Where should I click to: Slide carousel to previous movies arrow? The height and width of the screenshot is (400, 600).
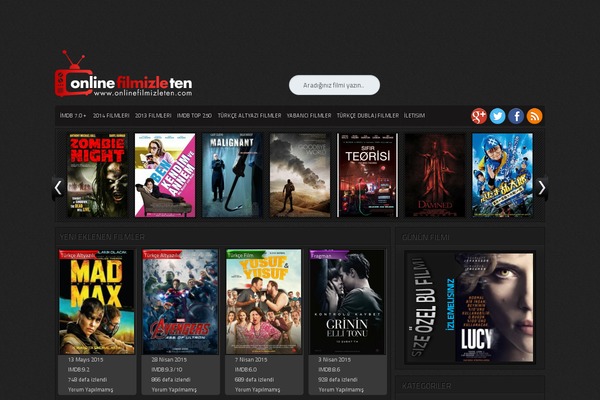click(x=57, y=188)
